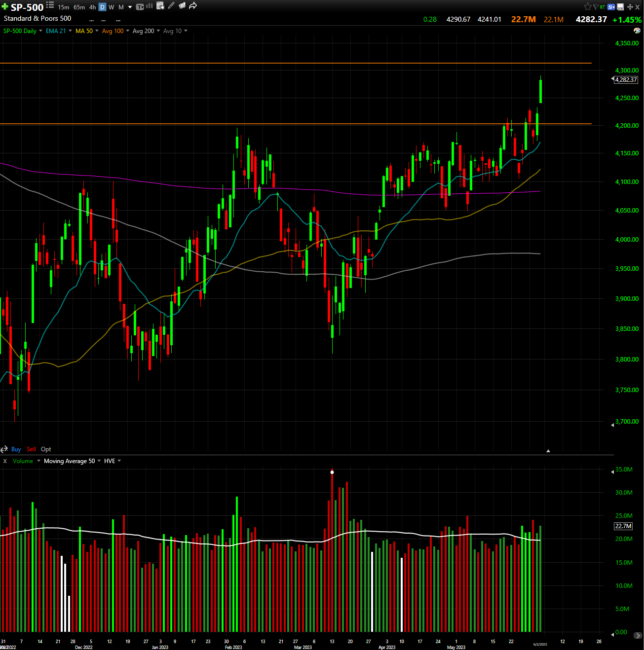
Task: Expand the timeframe dropdown arrow
Action: (x=130, y=7)
